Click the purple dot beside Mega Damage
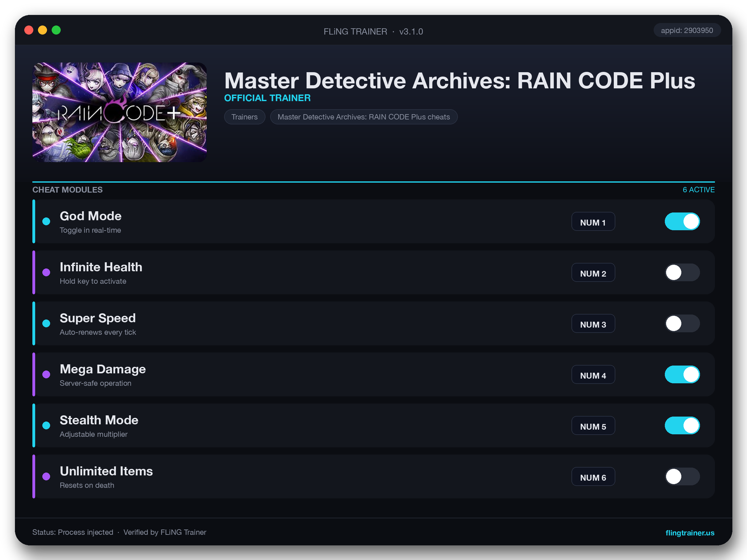Viewport: 747px width, 560px height. pos(46,374)
